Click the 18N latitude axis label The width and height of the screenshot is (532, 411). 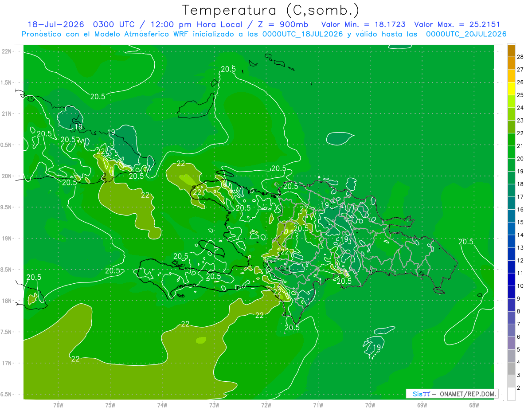[7, 301]
